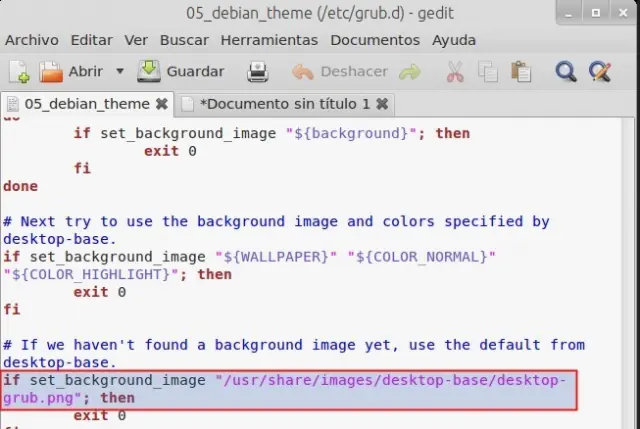The image size is (640, 429).
Task: Open the Ver menu
Action: [x=136, y=40]
